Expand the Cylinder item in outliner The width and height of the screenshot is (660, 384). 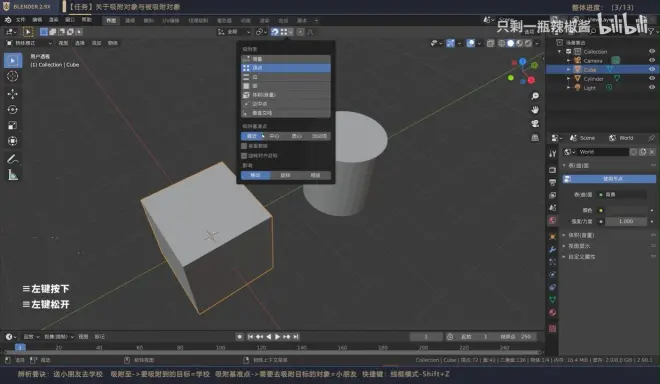click(569, 79)
